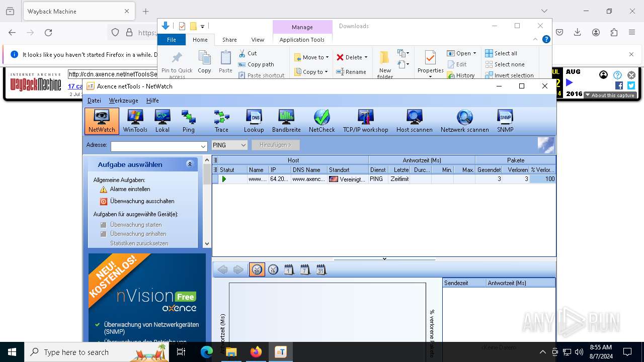644x362 pixels.
Task: Click Cut in Explorer ribbon
Action: pos(247,53)
